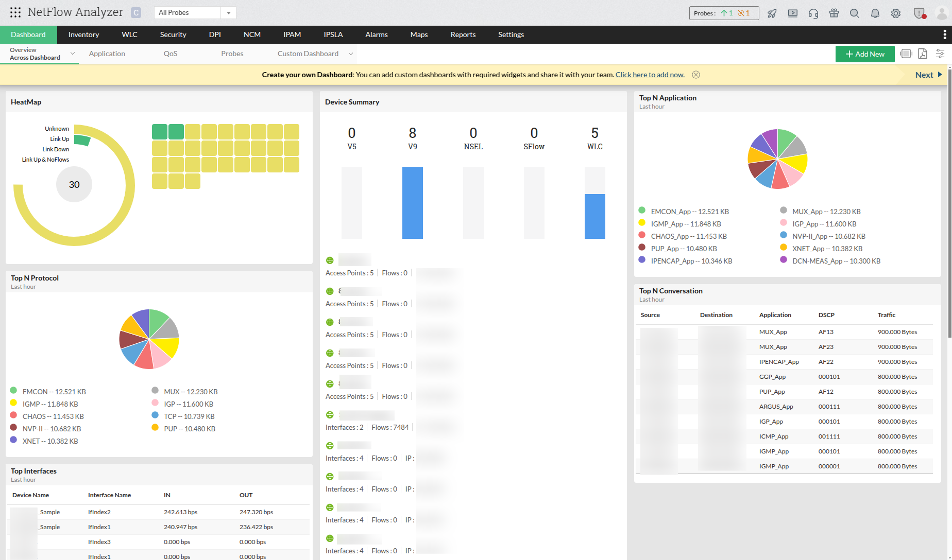The width and height of the screenshot is (952, 560).
Task: Click the HeatMap total count 30
Action: [74, 184]
